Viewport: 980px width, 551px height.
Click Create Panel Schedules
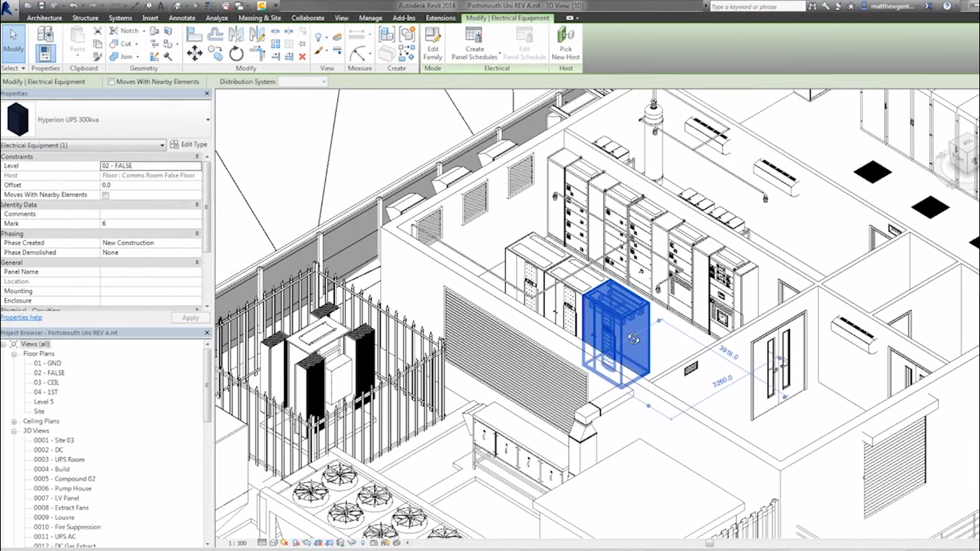pyautogui.click(x=474, y=44)
